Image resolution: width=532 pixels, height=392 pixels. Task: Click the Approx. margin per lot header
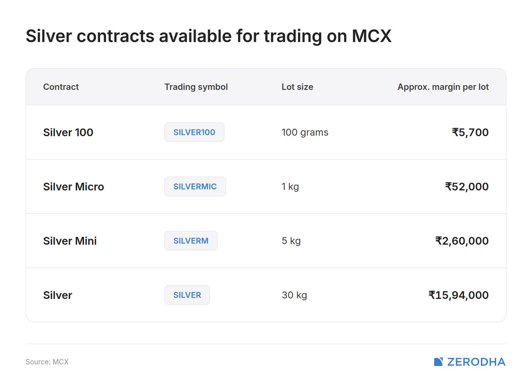click(x=443, y=87)
